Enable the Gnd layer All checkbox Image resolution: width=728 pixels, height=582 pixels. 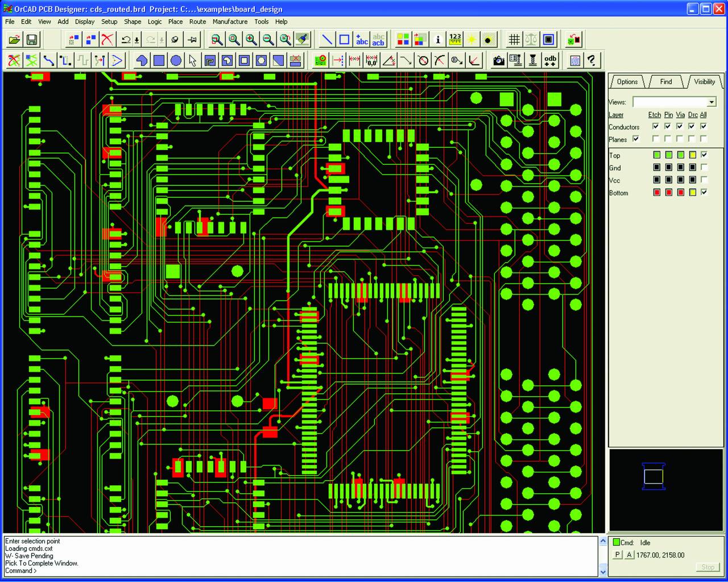coord(704,167)
